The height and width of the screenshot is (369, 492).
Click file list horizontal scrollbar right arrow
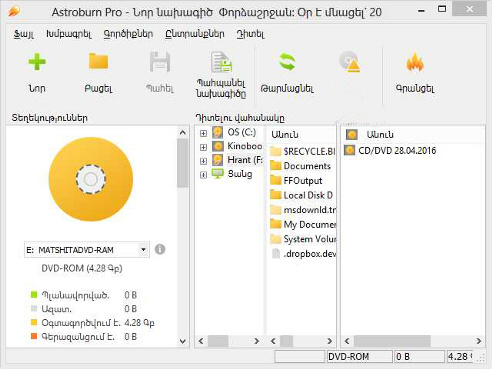click(x=329, y=341)
